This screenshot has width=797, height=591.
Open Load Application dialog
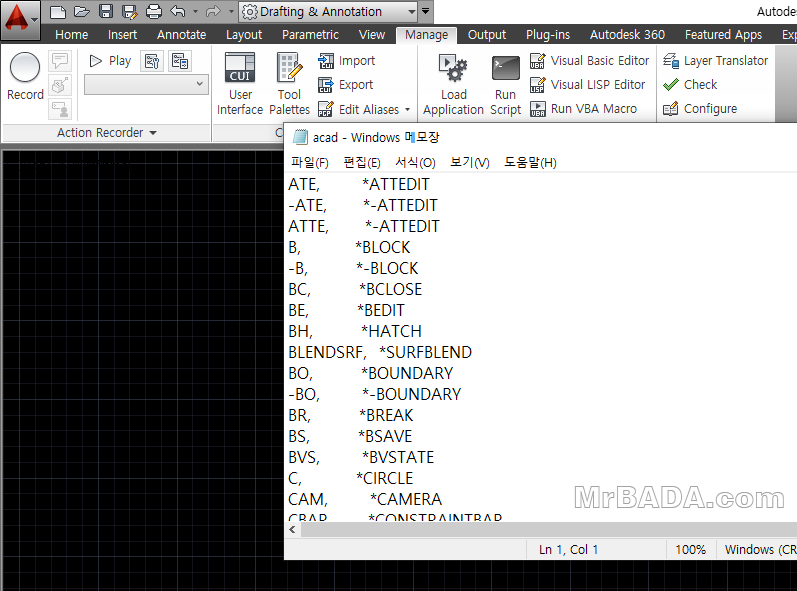pos(453,84)
